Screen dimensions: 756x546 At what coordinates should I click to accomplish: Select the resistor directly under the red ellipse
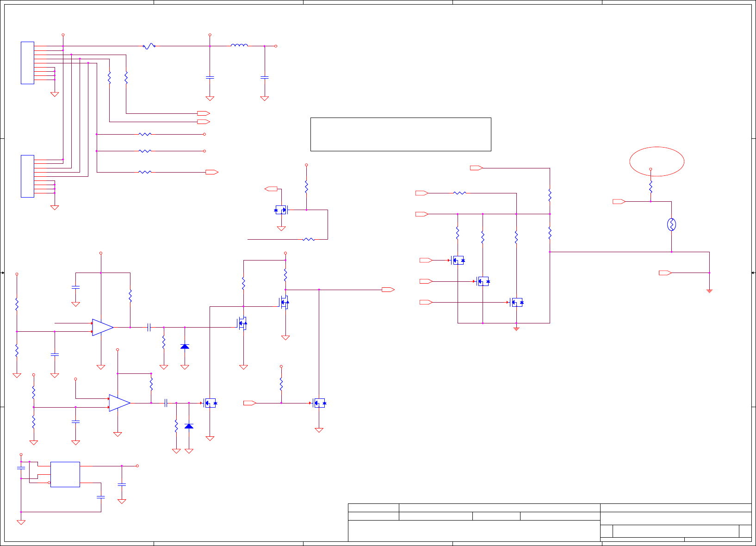651,186
